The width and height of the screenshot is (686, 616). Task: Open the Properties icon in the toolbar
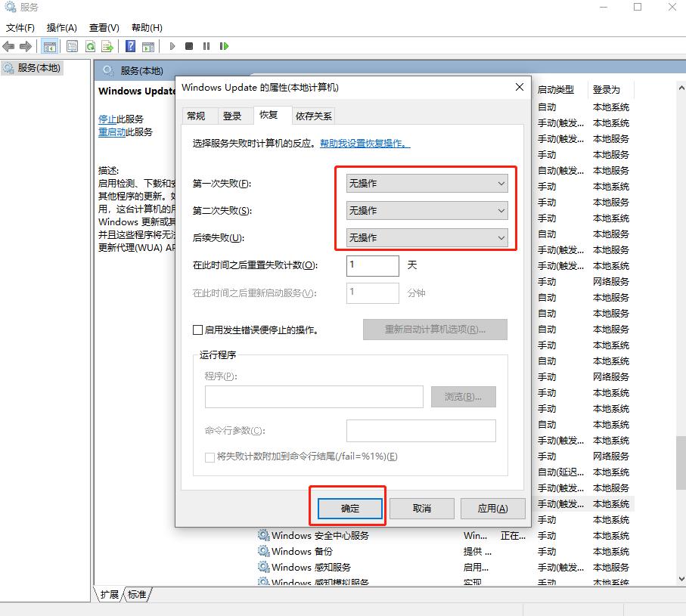[72, 45]
